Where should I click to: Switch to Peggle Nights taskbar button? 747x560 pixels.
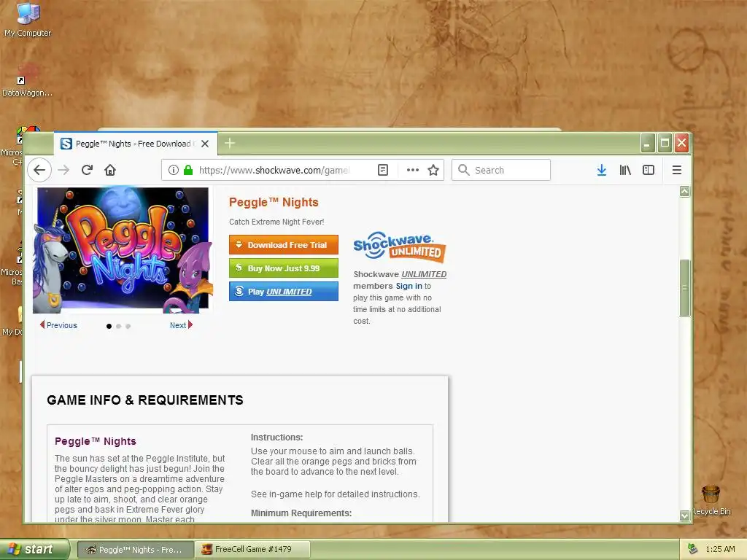coord(135,550)
